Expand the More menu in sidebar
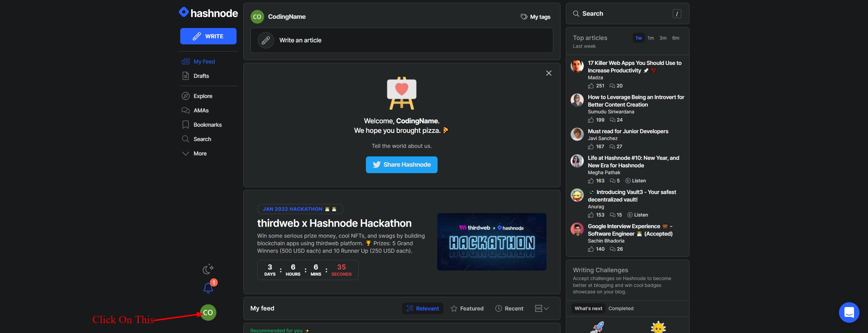 (194, 153)
